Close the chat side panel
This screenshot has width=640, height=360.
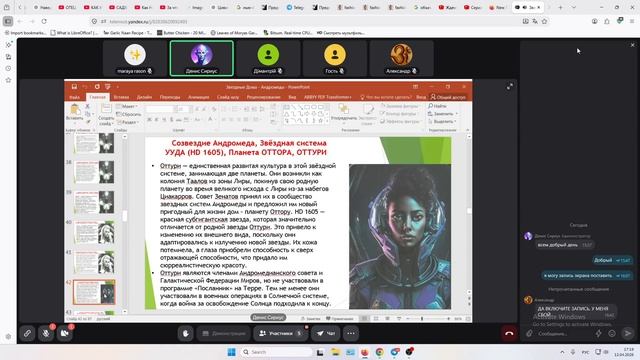point(633,45)
